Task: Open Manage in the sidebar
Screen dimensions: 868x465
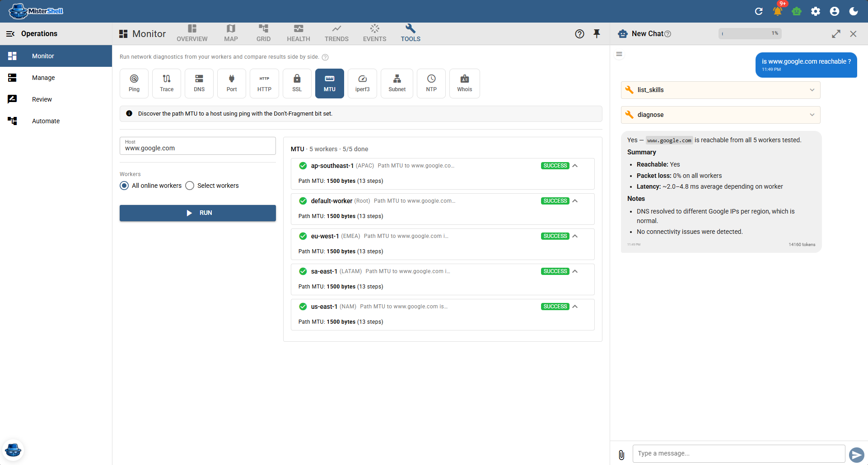Action: point(56,78)
